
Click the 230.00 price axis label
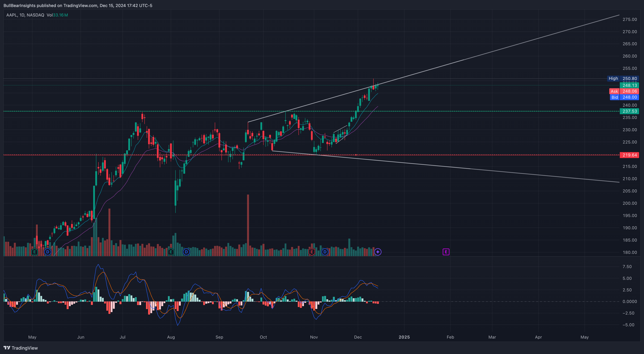[x=630, y=130]
